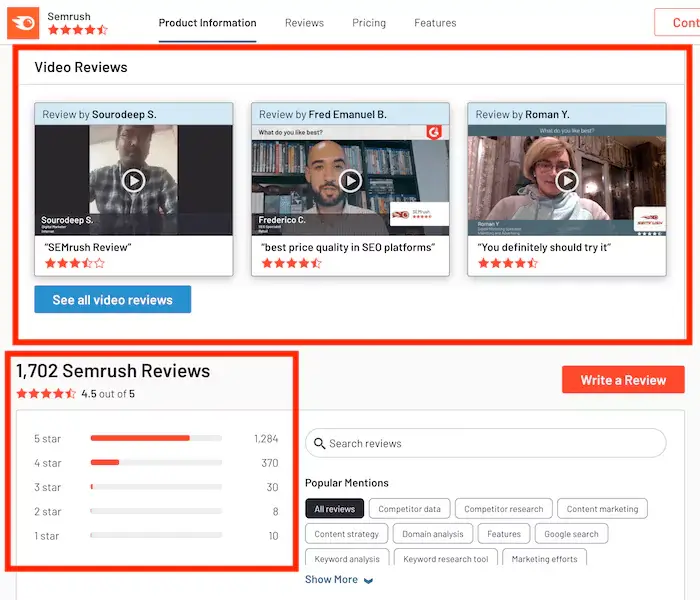Click "SEMrush Review" title
Viewport: 700px width, 600px height.
pyautogui.click(x=88, y=247)
